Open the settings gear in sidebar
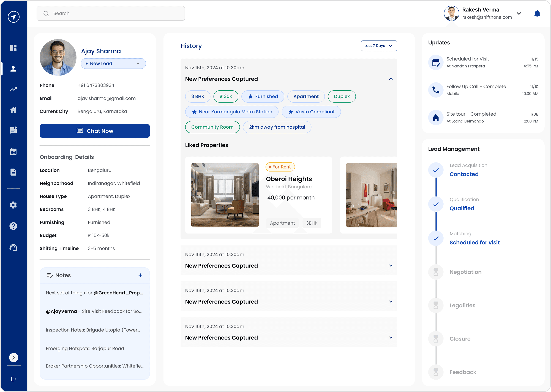 click(x=13, y=205)
